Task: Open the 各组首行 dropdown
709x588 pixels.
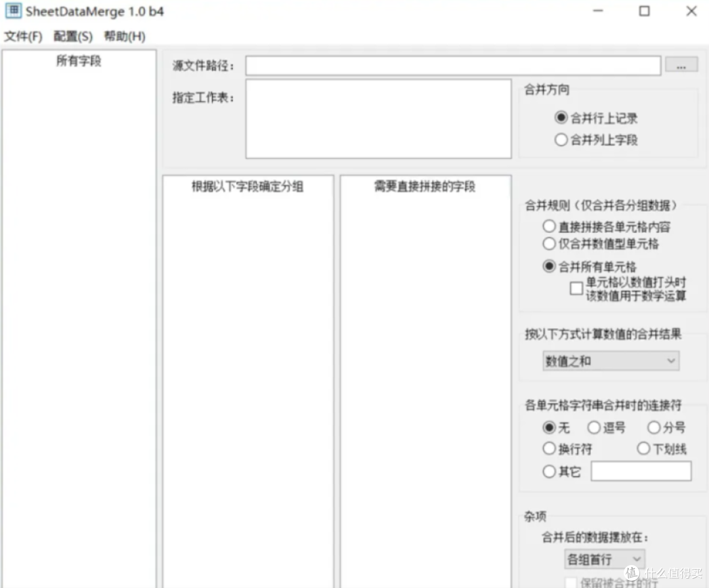Action: tap(605, 559)
